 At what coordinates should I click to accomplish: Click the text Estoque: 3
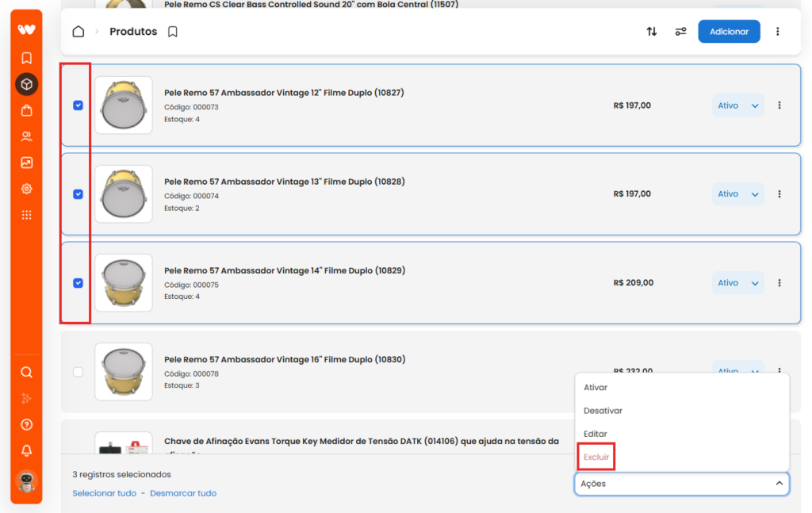(182, 385)
